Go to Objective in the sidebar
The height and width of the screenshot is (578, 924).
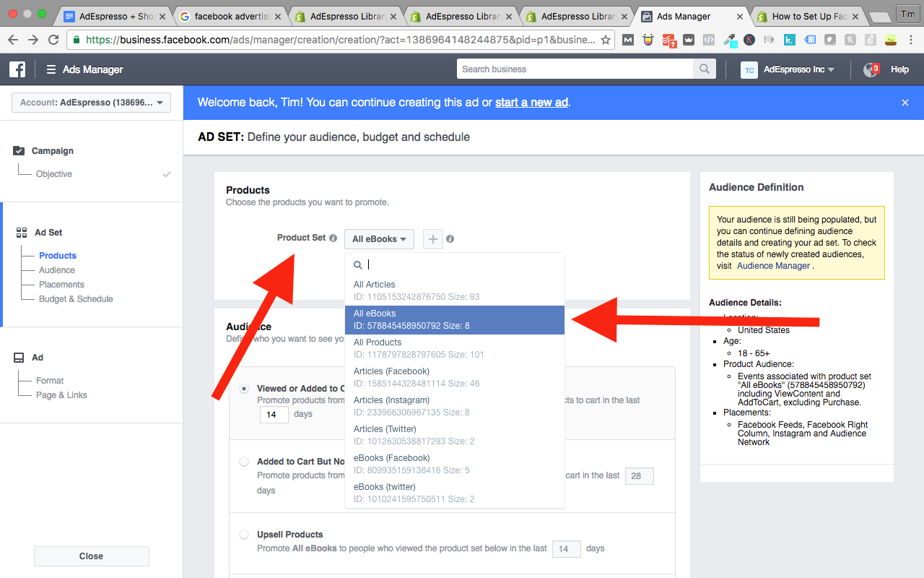[x=54, y=174]
